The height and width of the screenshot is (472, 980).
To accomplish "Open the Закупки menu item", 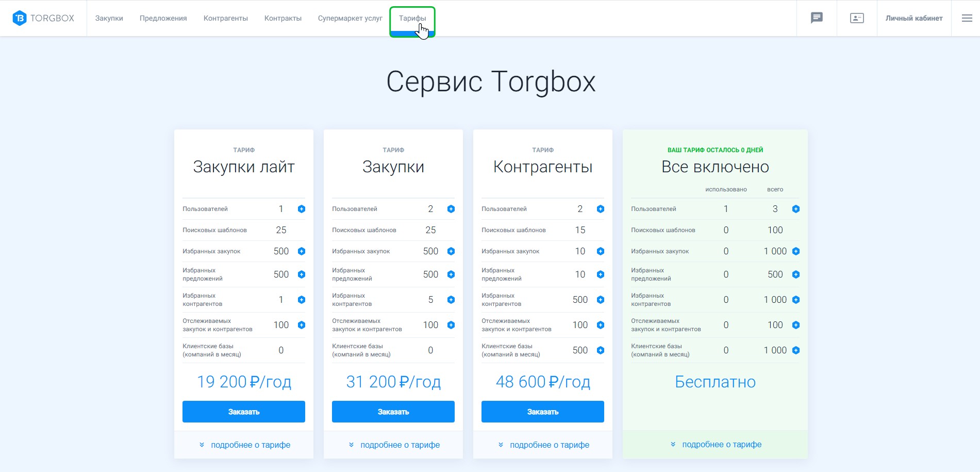I will click(x=109, y=18).
